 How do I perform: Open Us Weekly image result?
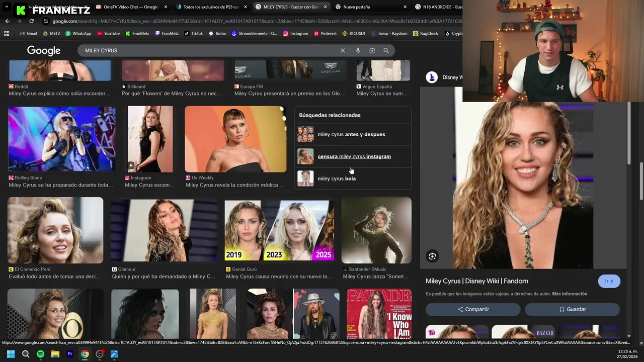235,139
